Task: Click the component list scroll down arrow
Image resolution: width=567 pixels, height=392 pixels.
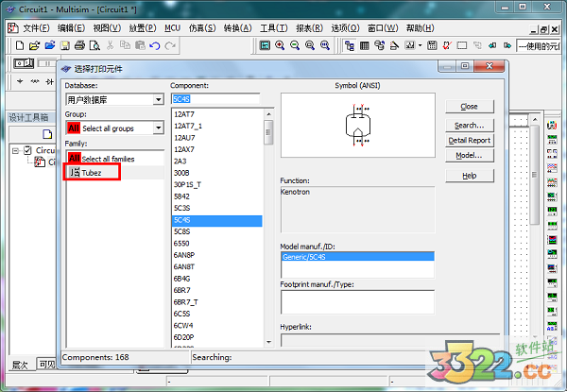Action: (268, 342)
